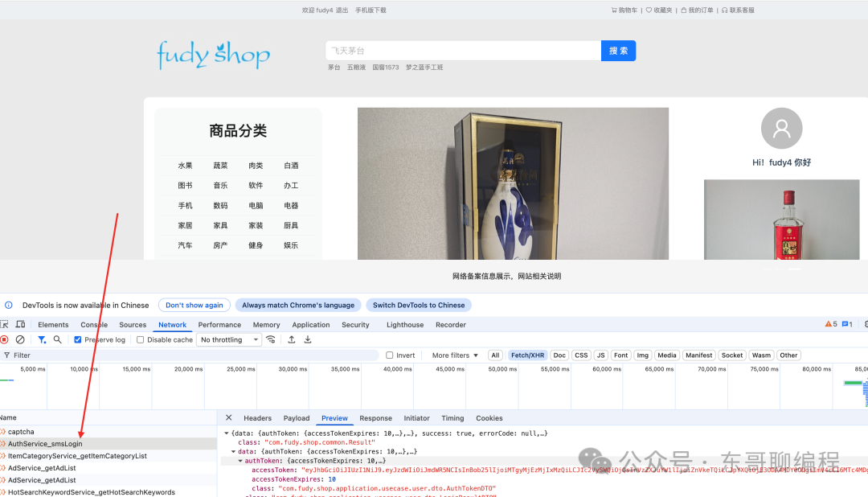Toggle the device toolbar icon
868x497 pixels.
pyautogui.click(x=20, y=324)
